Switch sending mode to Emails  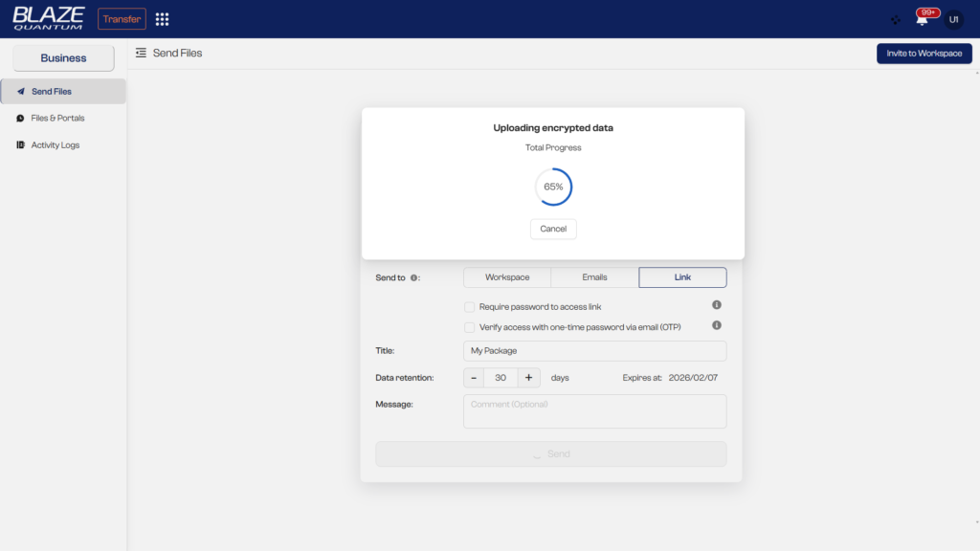(593, 276)
